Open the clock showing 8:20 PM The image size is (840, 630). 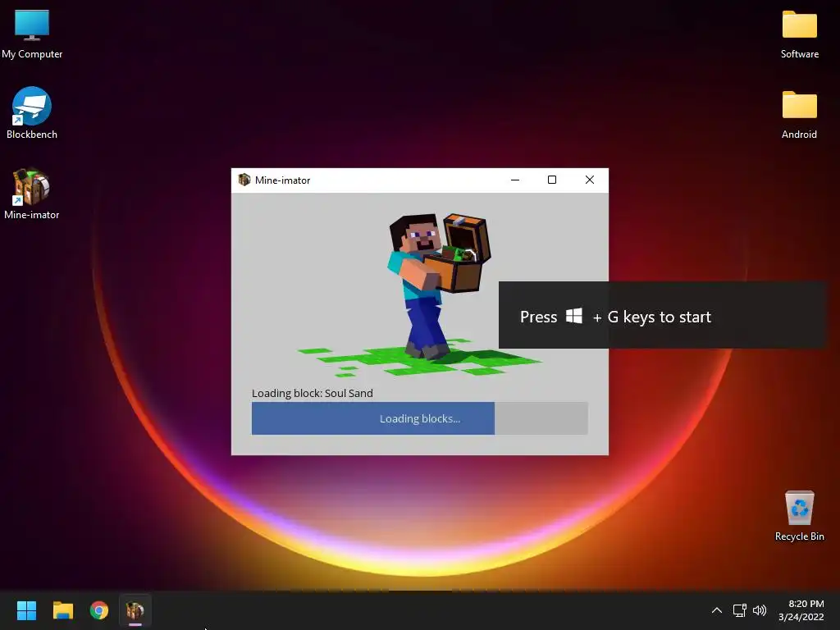(x=801, y=610)
